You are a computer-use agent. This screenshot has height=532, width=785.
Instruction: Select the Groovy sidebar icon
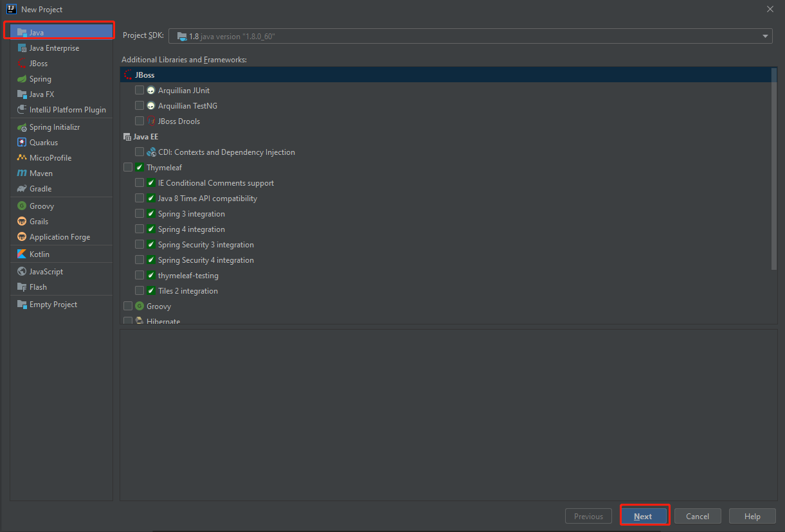coord(21,206)
